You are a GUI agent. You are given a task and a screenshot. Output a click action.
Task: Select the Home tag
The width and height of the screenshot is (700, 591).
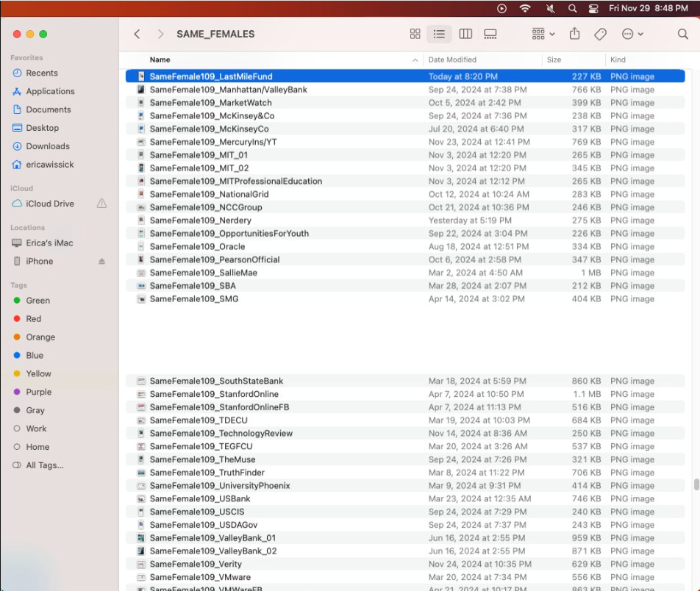click(x=37, y=447)
